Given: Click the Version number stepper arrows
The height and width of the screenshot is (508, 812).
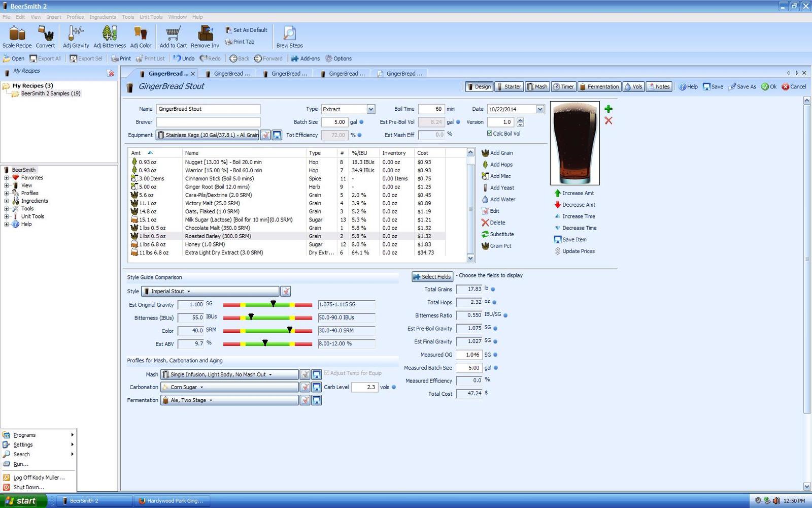Looking at the screenshot, I should pos(520,122).
